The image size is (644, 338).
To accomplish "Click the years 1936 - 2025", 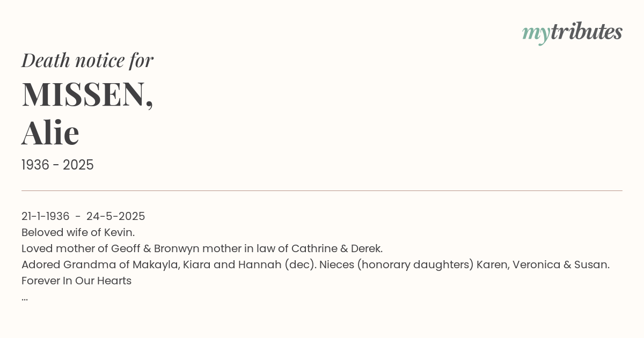I will (57, 165).
